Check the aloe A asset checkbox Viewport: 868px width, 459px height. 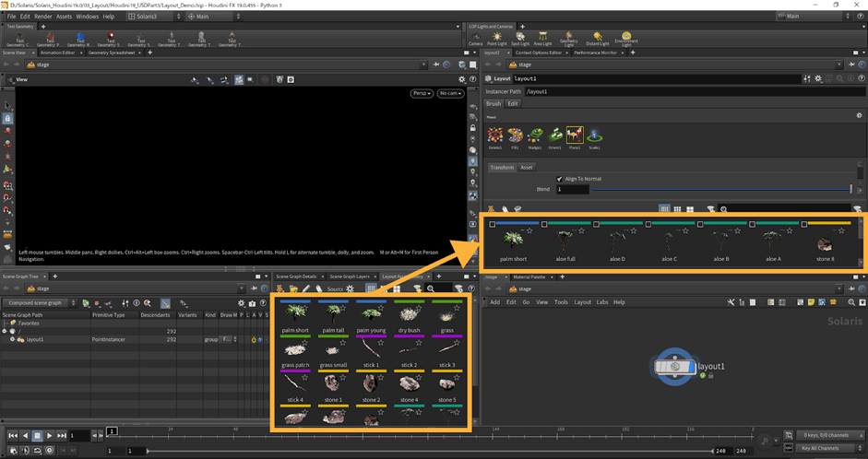(x=753, y=225)
